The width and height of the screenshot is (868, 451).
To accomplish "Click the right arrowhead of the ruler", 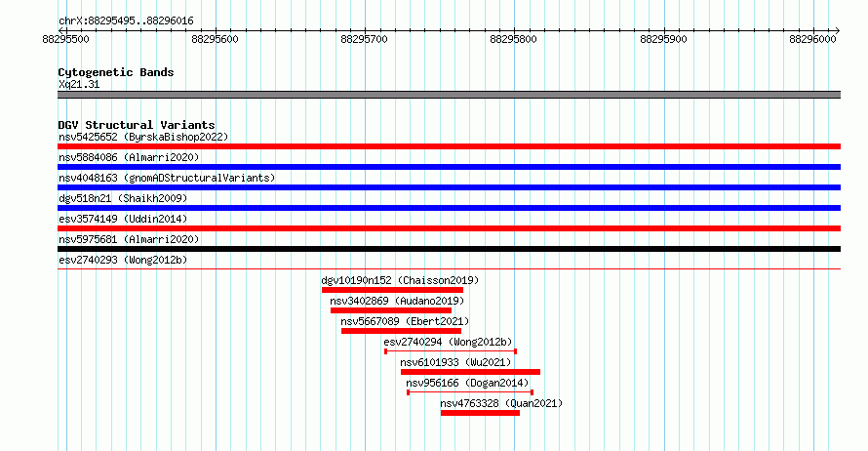I will click(x=838, y=31).
